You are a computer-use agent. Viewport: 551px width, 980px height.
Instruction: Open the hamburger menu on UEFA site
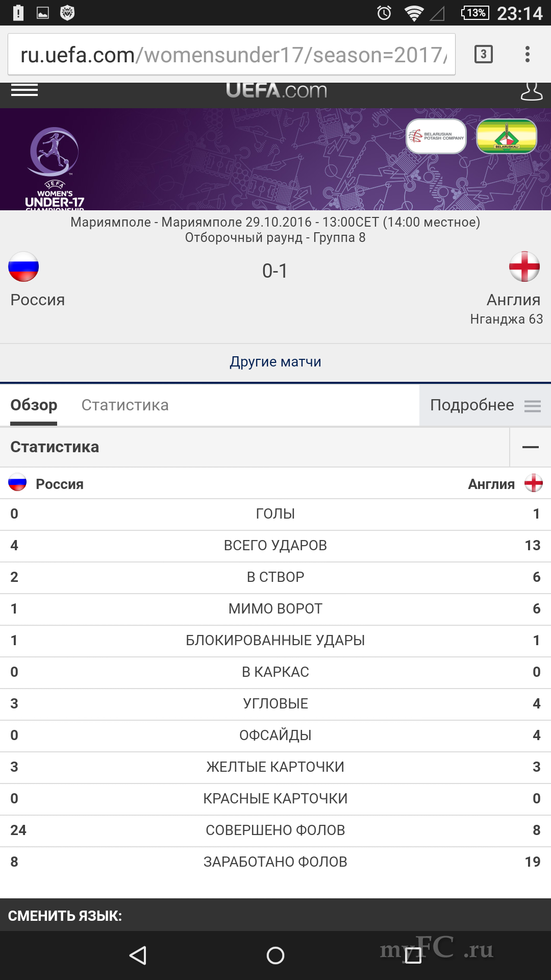click(24, 91)
